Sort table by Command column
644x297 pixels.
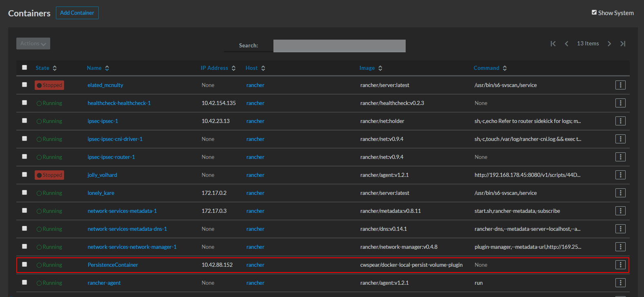490,68
